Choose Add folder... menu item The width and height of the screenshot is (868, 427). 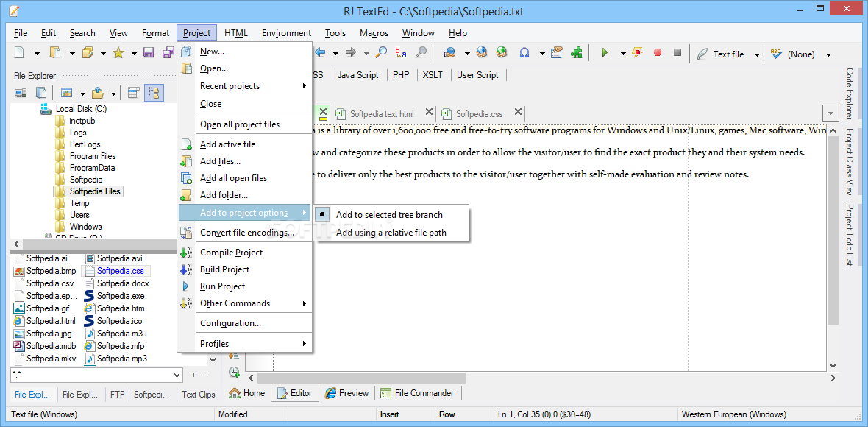coord(223,195)
